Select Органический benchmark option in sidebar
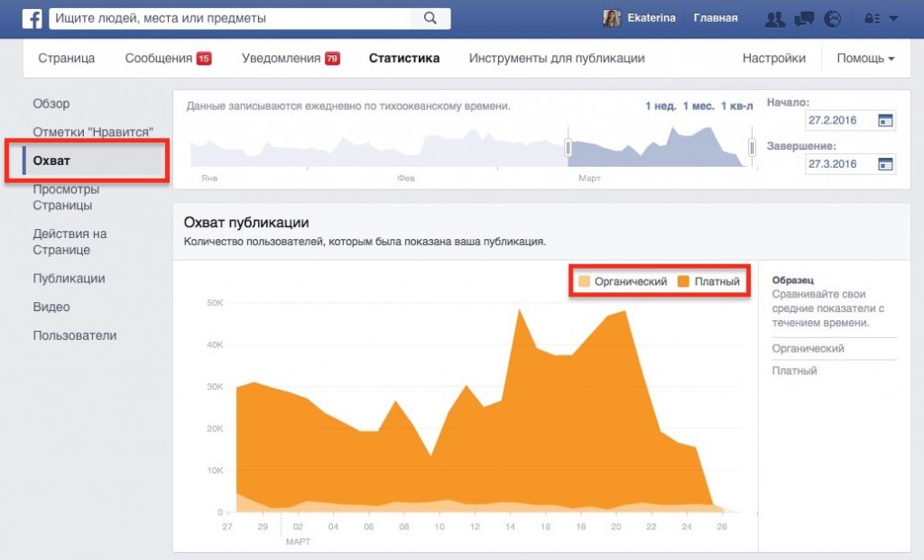Viewport: 924px width, 560px height. (808, 348)
